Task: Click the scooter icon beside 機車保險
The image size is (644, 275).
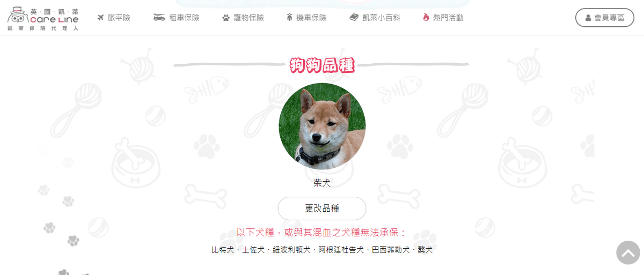Action: pos(289,18)
